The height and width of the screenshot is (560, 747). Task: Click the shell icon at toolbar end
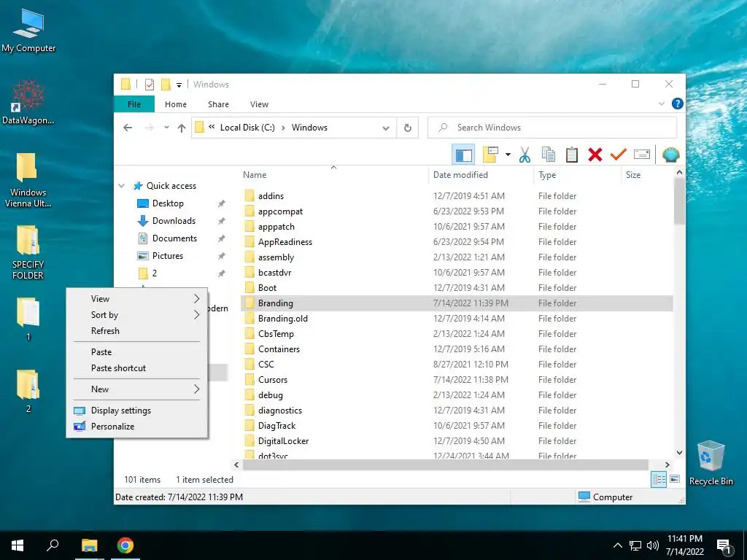[x=671, y=155]
